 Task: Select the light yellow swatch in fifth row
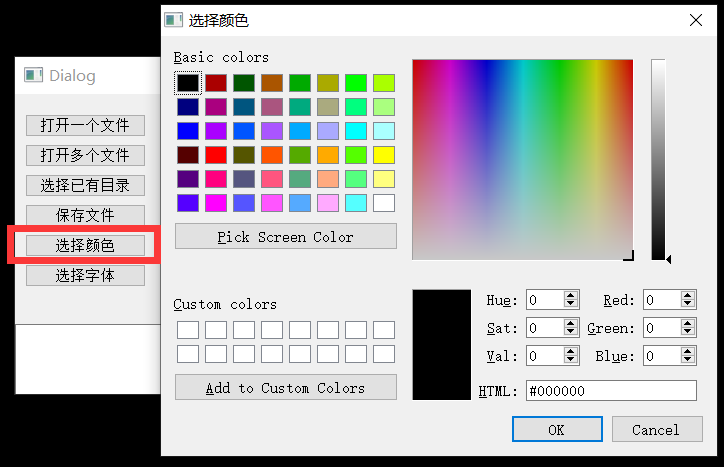pyautogui.click(x=384, y=179)
